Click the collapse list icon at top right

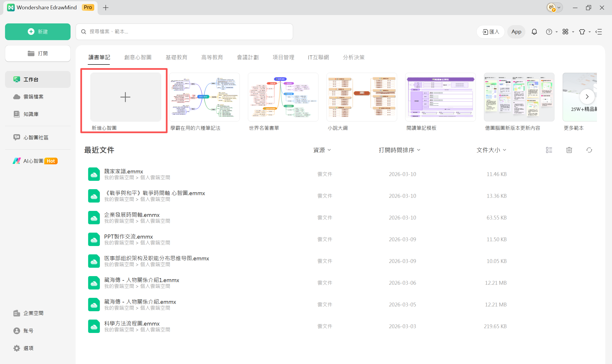coord(599,32)
